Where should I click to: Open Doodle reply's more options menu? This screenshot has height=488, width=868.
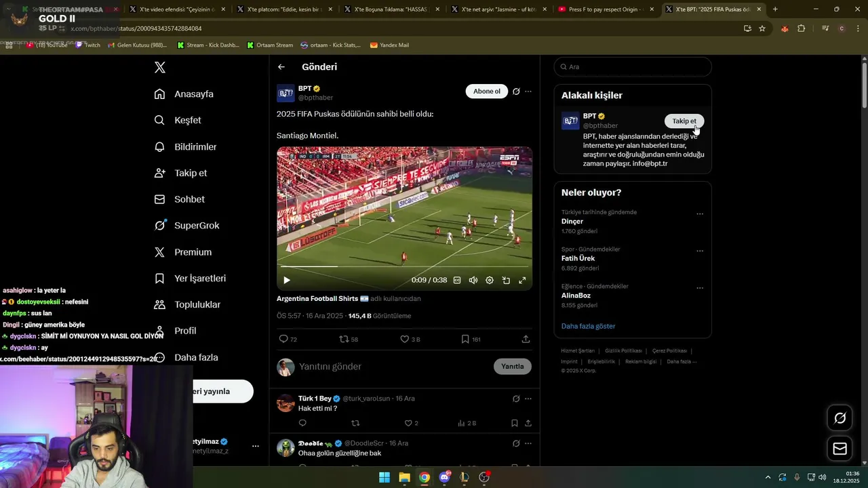pos(528,443)
